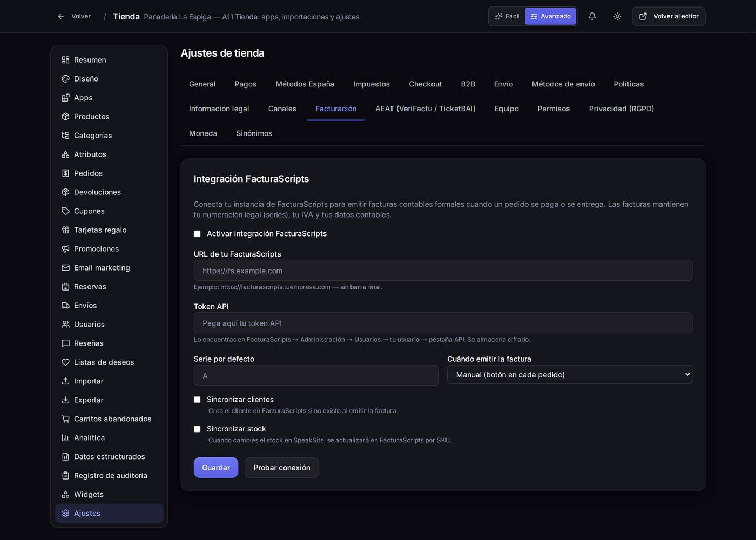Select the Canales tab
This screenshot has width=756, height=540.
282,109
